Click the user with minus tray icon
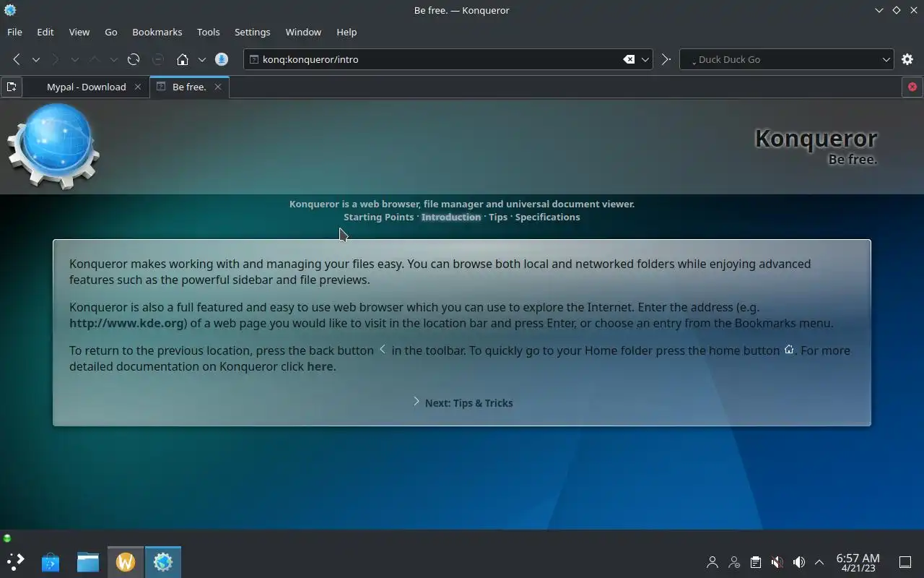The height and width of the screenshot is (578, 924). [734, 562]
